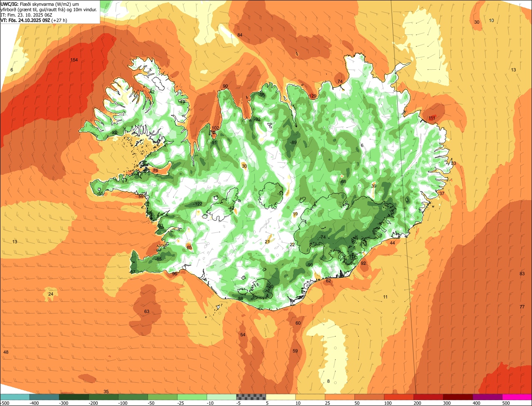Click the map value '54'
The height and width of the screenshot is (406, 532).
point(243,335)
